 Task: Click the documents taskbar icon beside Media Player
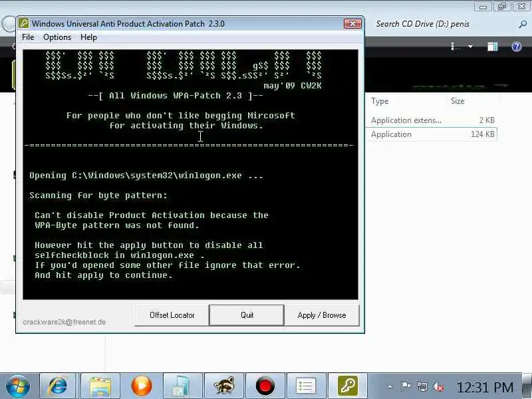(x=182, y=386)
